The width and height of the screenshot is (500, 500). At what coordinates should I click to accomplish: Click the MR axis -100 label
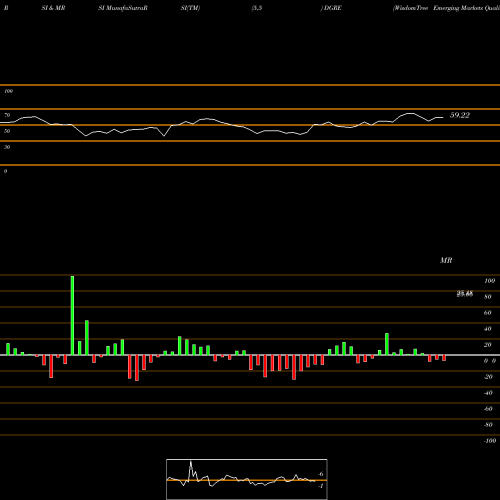[x=489, y=441]
